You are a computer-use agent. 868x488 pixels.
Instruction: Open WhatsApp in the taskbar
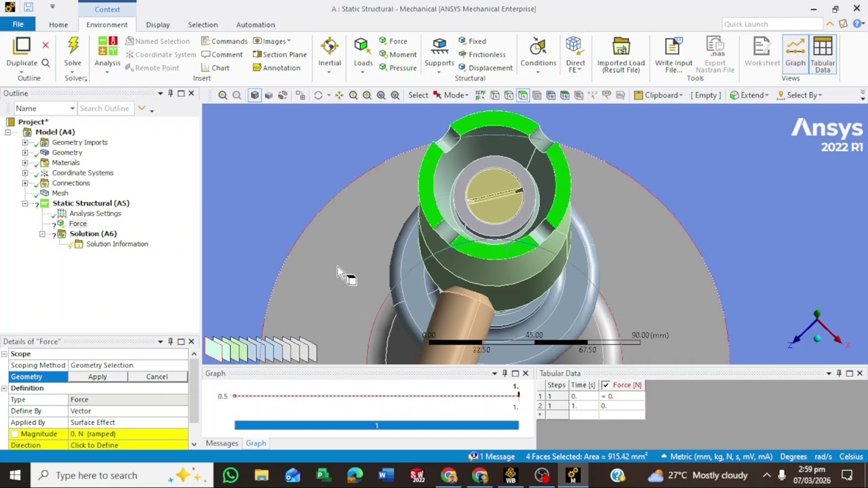point(230,475)
